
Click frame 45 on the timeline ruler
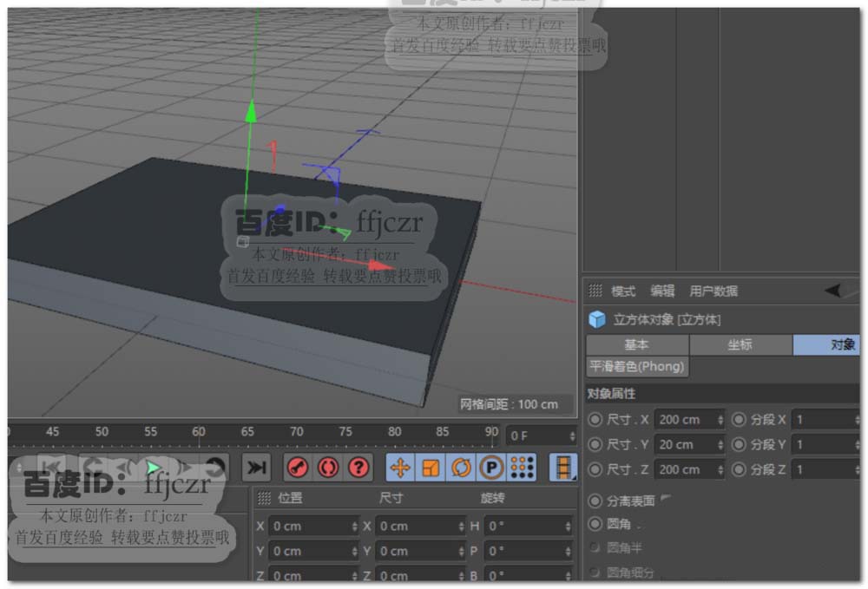tap(53, 432)
